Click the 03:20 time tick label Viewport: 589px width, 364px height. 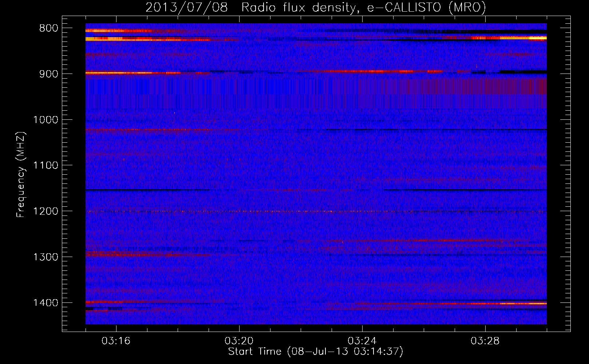coord(239,341)
